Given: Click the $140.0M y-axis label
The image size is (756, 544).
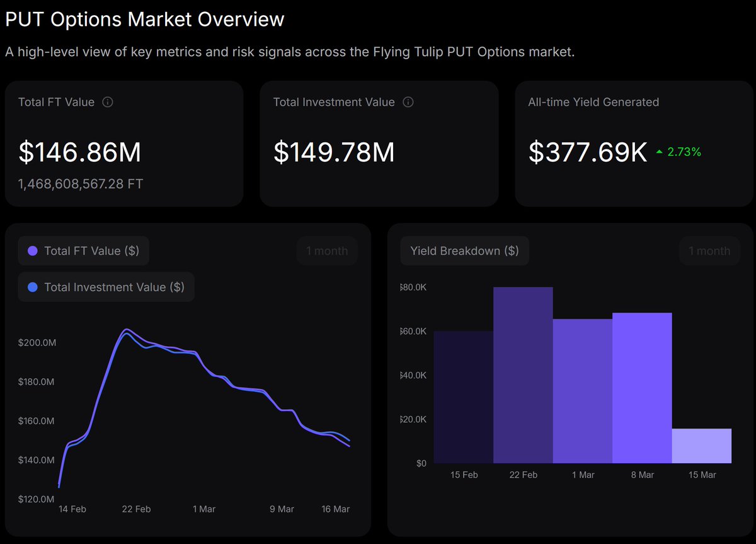Looking at the screenshot, I should 37,460.
